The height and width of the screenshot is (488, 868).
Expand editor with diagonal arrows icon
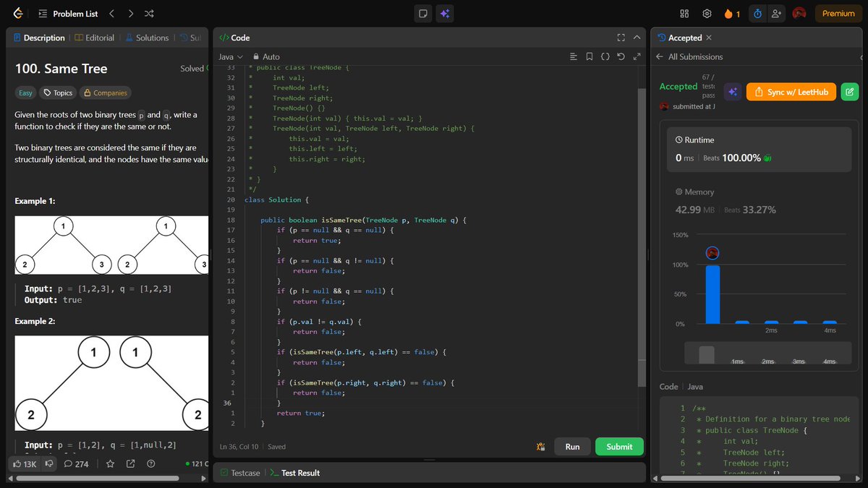click(637, 56)
